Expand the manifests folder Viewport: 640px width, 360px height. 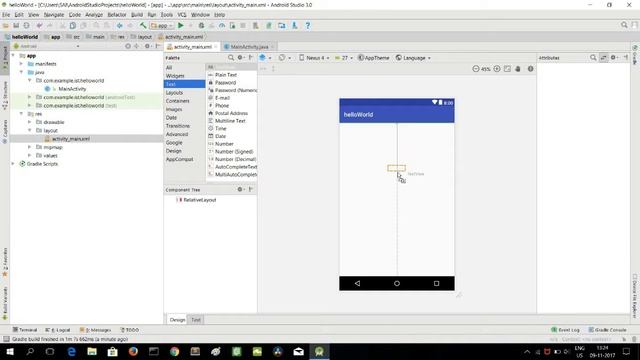(x=22, y=64)
